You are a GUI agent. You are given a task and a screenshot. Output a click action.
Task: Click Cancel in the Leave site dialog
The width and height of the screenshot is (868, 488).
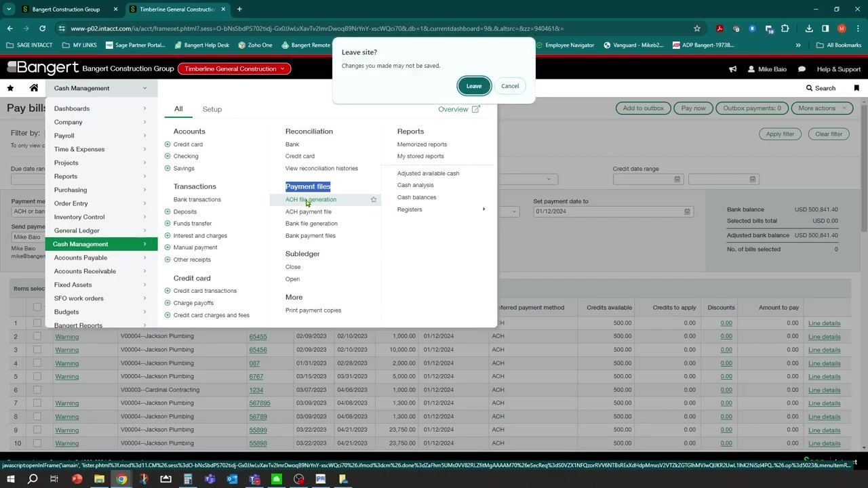pyautogui.click(x=510, y=86)
